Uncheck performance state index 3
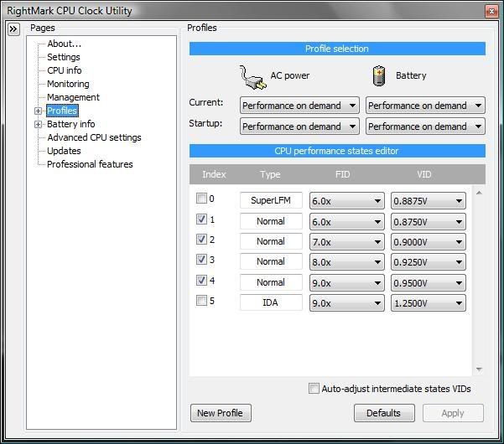 click(x=201, y=260)
